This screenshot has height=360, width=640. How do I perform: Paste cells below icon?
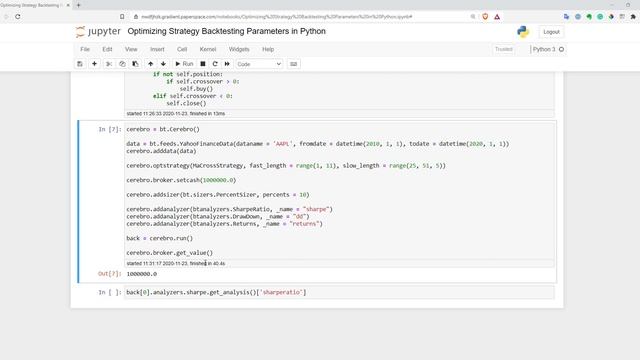pyautogui.click(x=135, y=64)
